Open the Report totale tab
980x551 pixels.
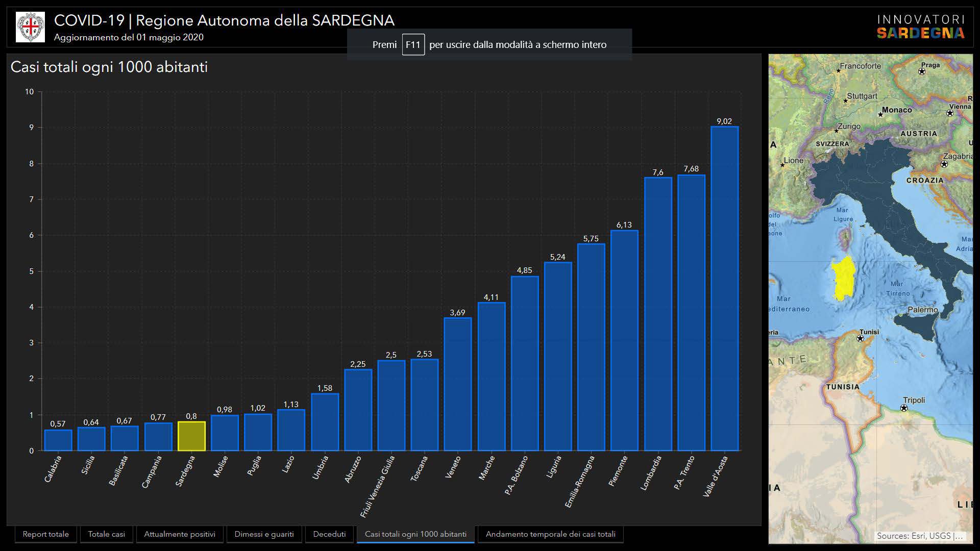pos(45,534)
